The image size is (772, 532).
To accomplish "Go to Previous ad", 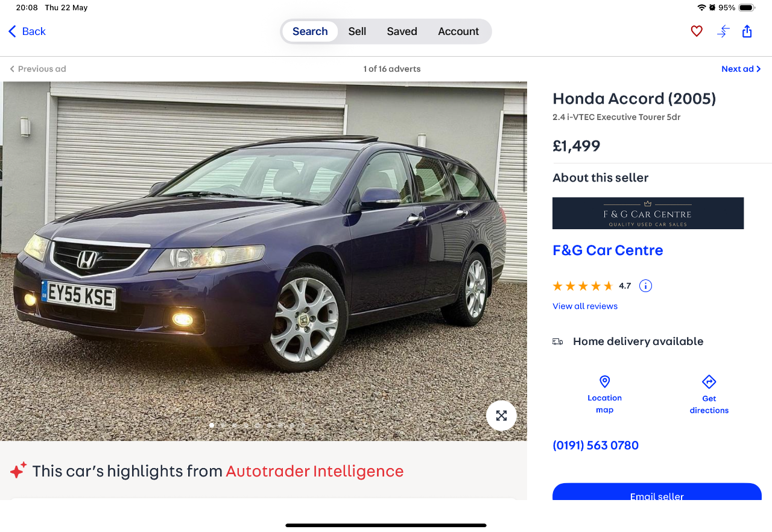I will point(38,69).
